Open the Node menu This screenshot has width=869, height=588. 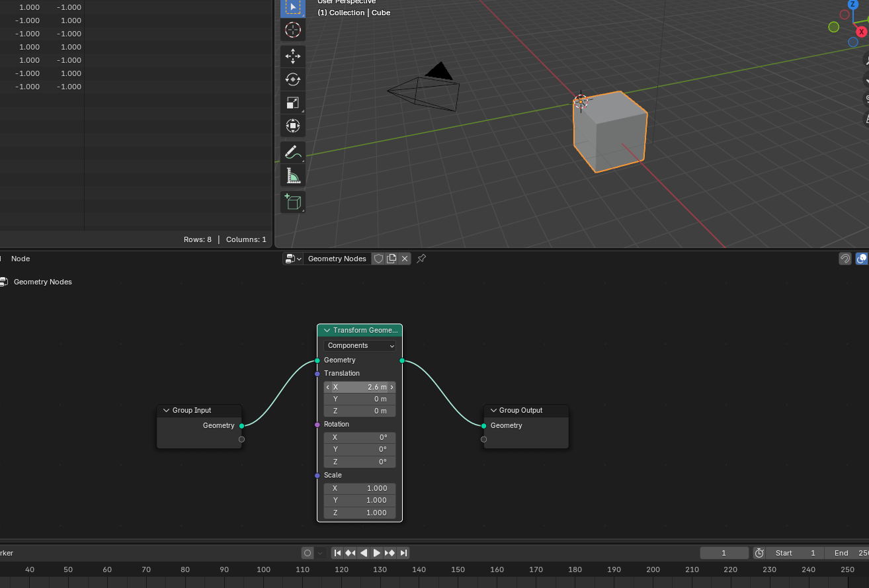21,259
